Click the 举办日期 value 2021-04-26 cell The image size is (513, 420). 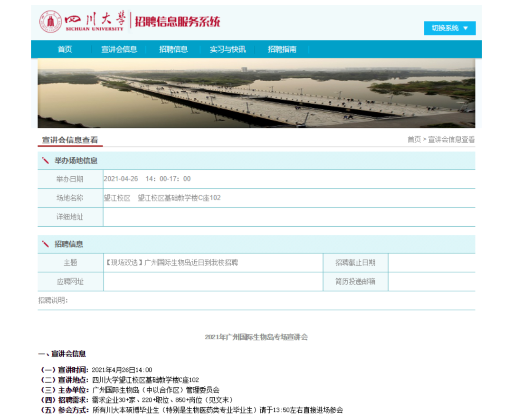click(x=147, y=179)
